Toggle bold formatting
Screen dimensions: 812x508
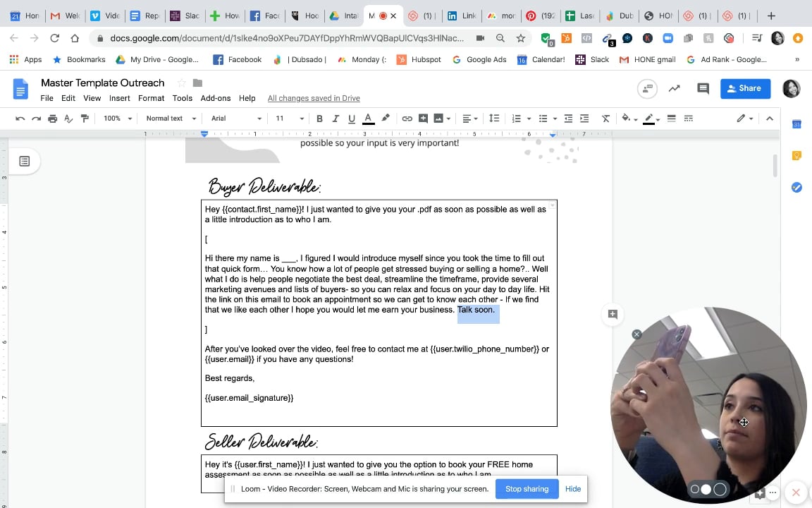tap(319, 119)
